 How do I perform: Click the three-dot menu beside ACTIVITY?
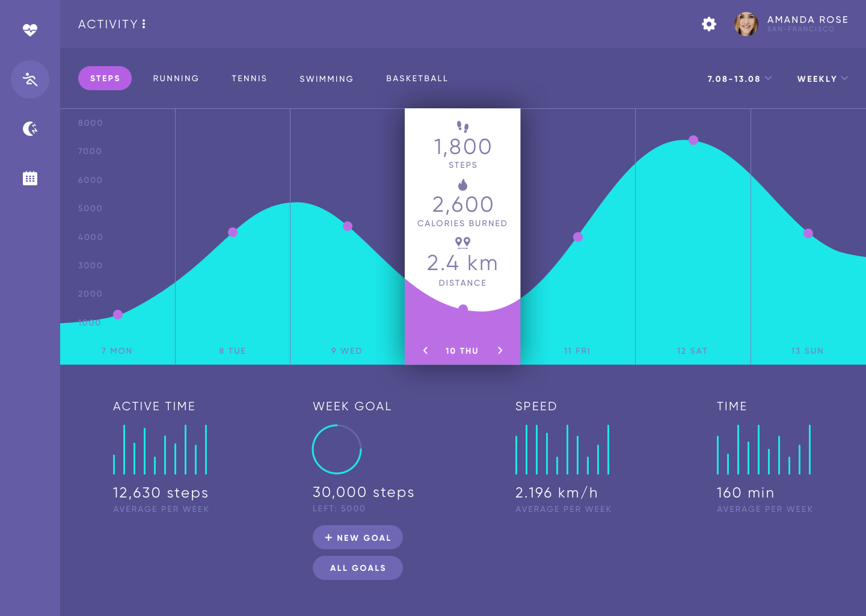coord(144,24)
